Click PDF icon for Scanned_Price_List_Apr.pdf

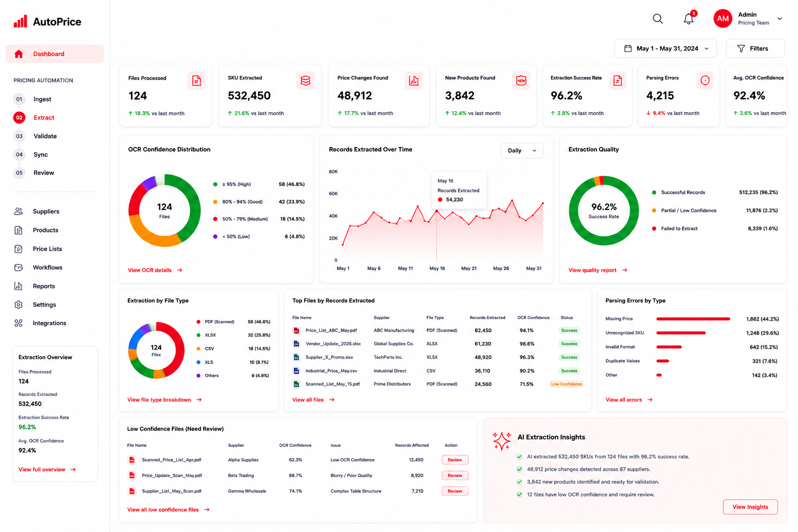[132, 460]
